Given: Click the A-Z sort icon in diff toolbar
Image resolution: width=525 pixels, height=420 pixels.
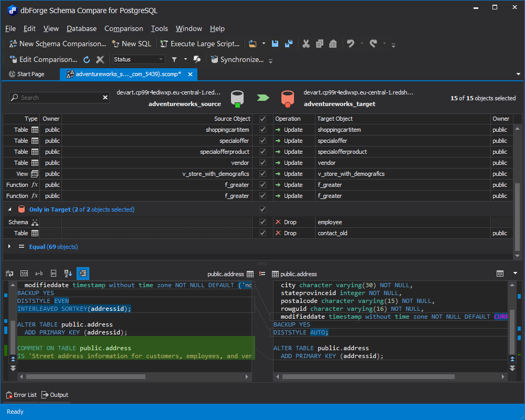Looking at the screenshot, I should click(68, 274).
